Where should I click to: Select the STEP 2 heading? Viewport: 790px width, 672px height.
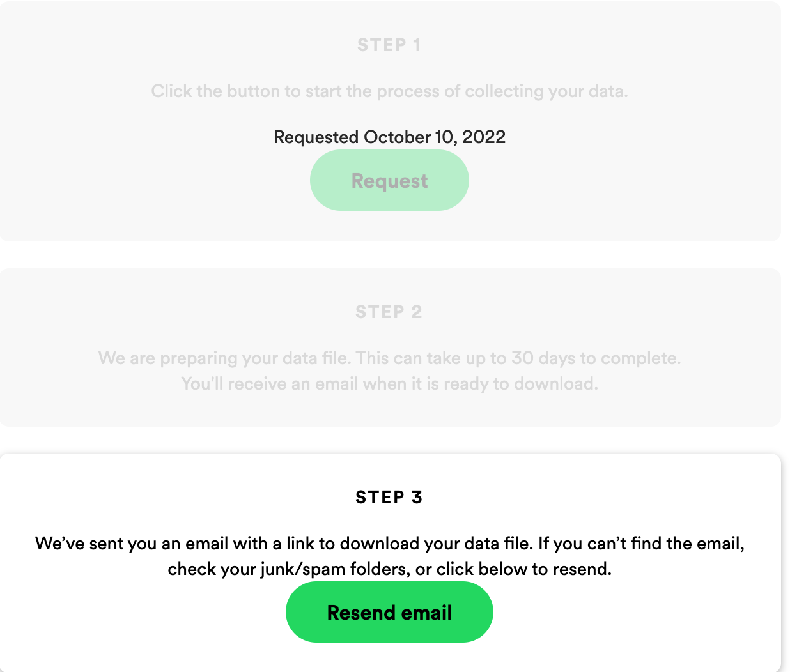click(389, 312)
